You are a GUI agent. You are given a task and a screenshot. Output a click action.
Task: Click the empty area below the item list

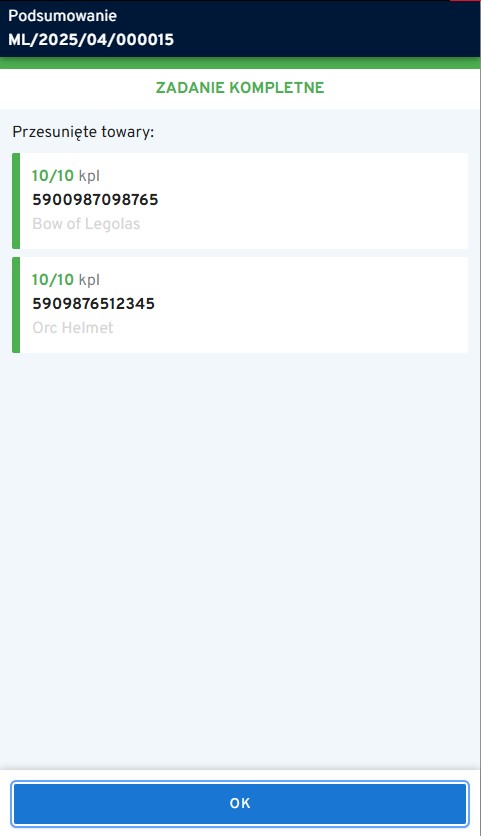pos(240,560)
